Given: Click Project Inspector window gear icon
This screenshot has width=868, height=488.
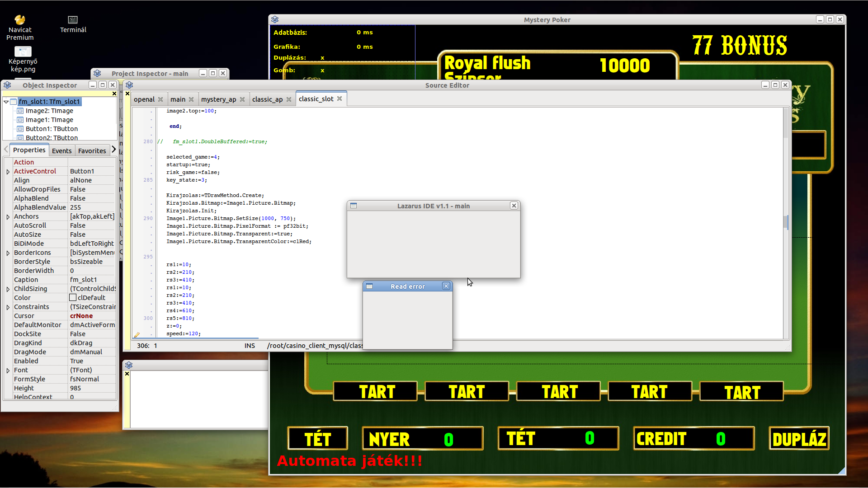Looking at the screenshot, I should [x=97, y=73].
